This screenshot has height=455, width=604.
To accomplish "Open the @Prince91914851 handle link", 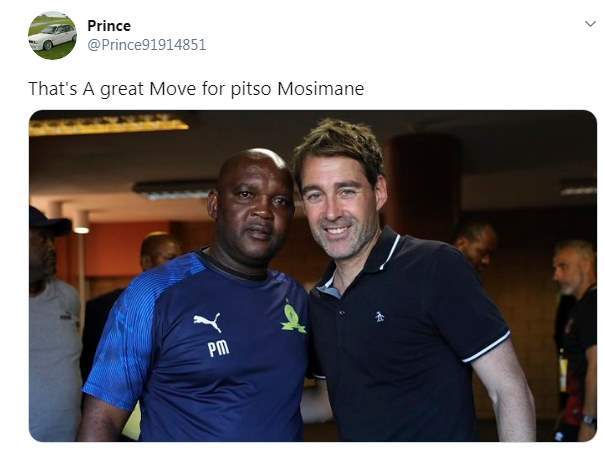I will (146, 45).
